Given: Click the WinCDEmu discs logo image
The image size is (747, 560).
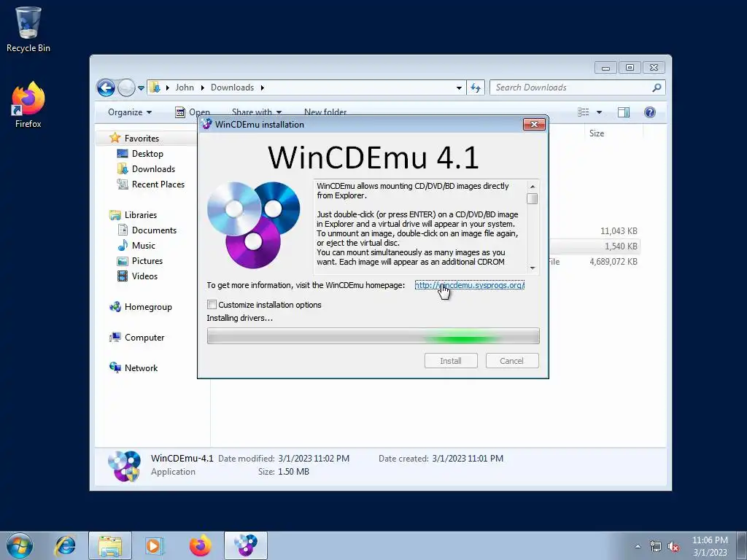Looking at the screenshot, I should (253, 225).
